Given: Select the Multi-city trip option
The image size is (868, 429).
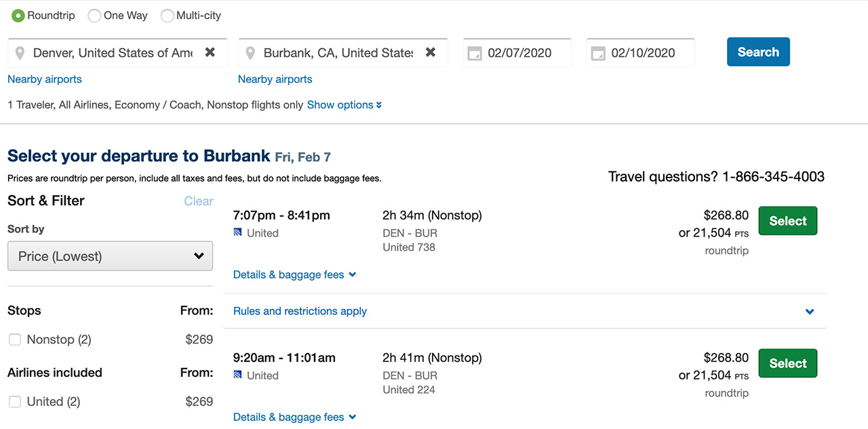Looking at the screenshot, I should pyautogui.click(x=167, y=16).
